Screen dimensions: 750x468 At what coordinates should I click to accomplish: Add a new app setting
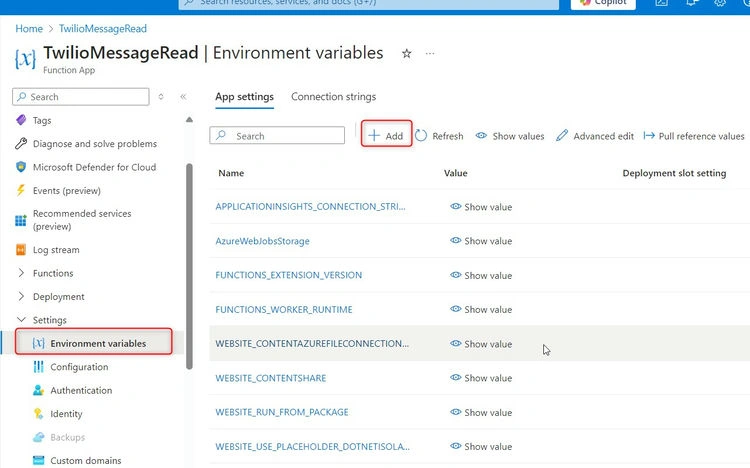click(386, 136)
